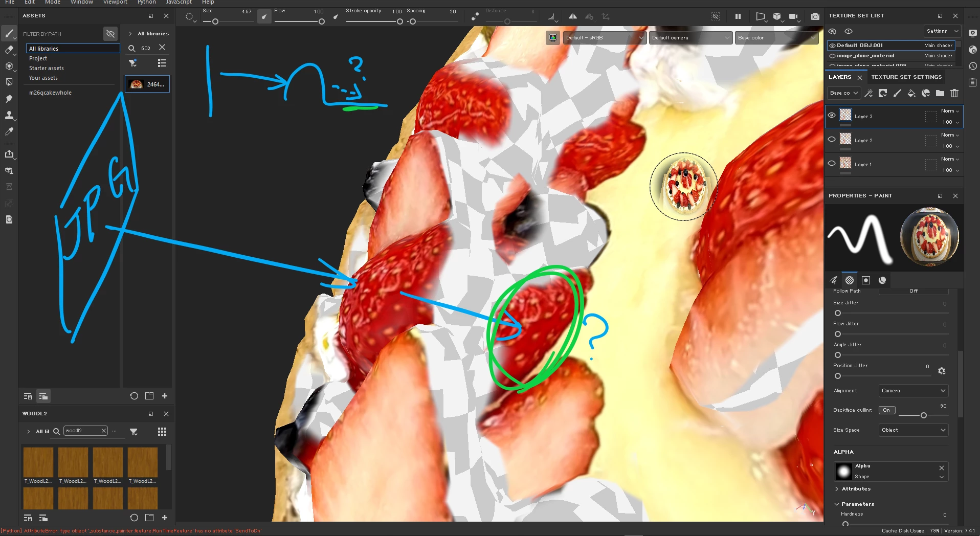Open the Log panel icon on right edge
Viewport: 980px width, 536px height.
(x=973, y=82)
